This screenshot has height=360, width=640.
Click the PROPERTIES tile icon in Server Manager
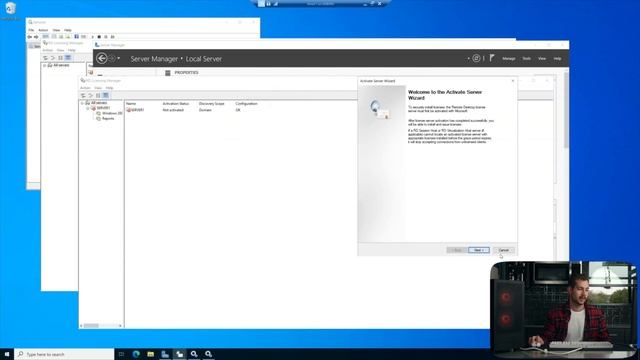[x=167, y=73]
